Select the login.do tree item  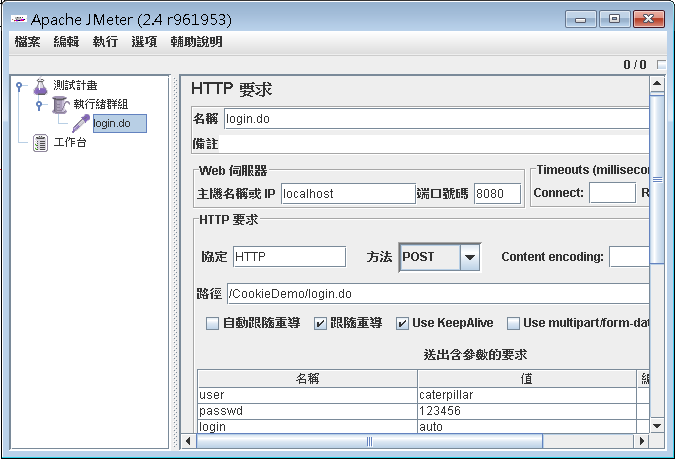[x=120, y=123]
